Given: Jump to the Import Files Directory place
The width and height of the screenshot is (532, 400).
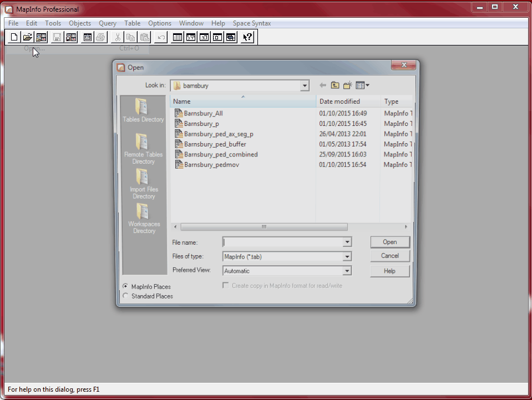Looking at the screenshot, I should pos(143,184).
